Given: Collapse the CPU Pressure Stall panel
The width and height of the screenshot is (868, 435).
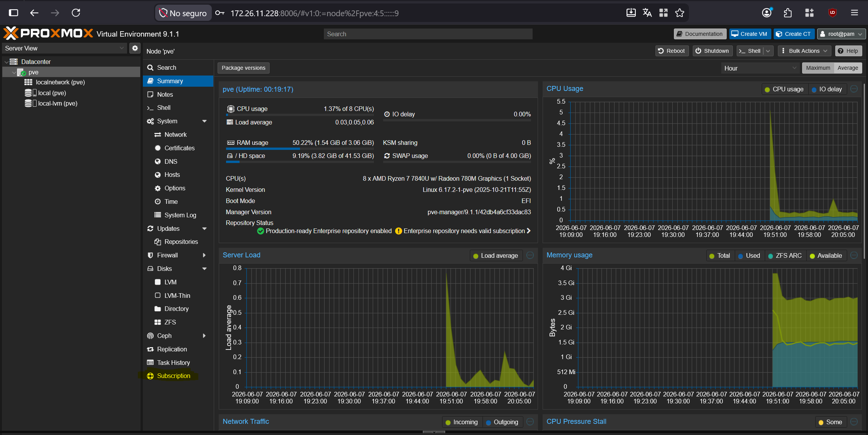Looking at the screenshot, I should (x=854, y=422).
